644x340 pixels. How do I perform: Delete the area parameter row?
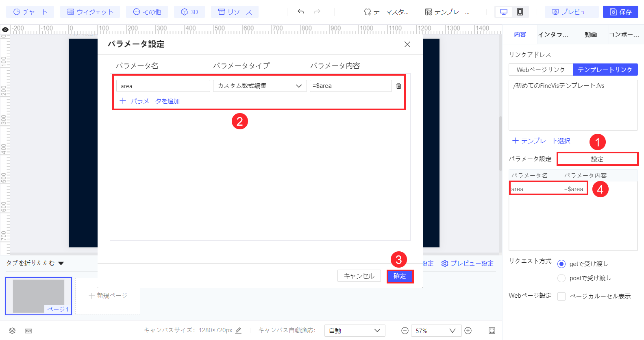[399, 86]
